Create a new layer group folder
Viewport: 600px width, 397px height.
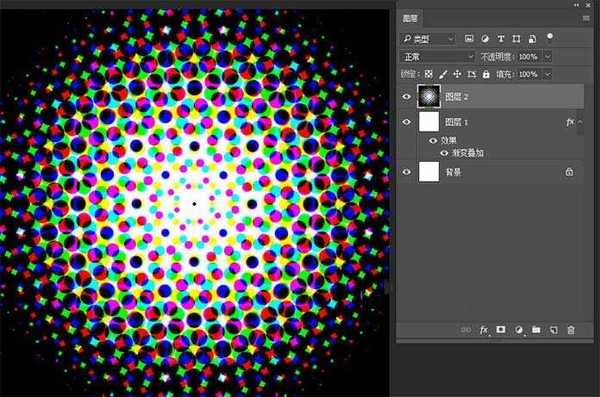coord(536,330)
